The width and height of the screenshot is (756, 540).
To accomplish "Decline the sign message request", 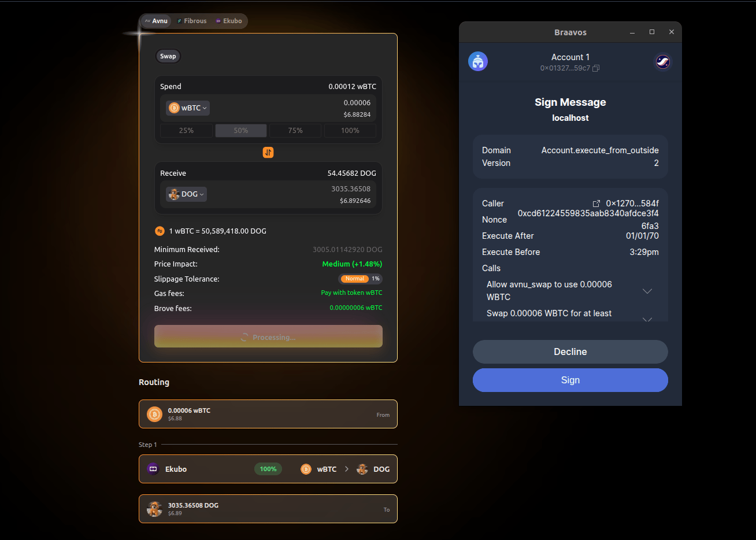I will coord(570,352).
